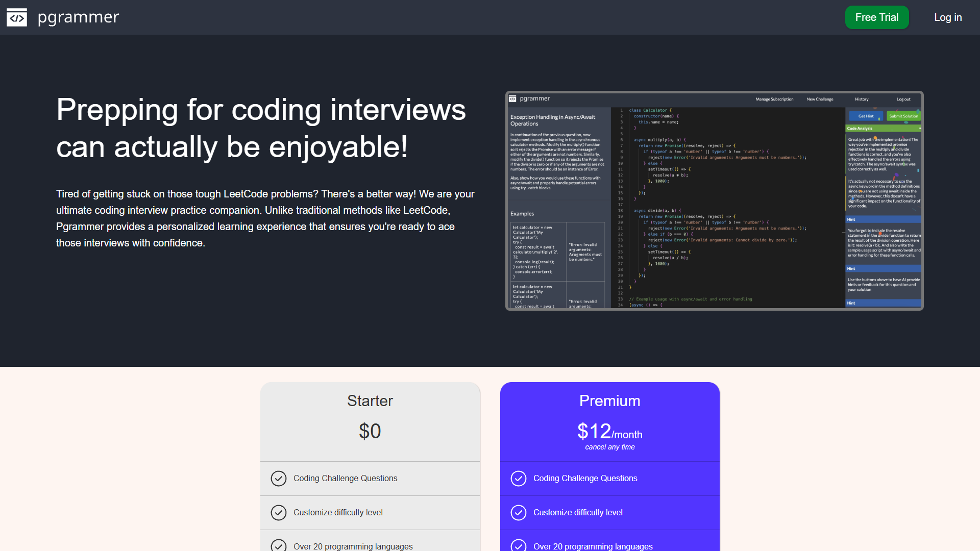The width and height of the screenshot is (980, 551).
Task: Click the Starter $0 price
Action: pyautogui.click(x=370, y=432)
